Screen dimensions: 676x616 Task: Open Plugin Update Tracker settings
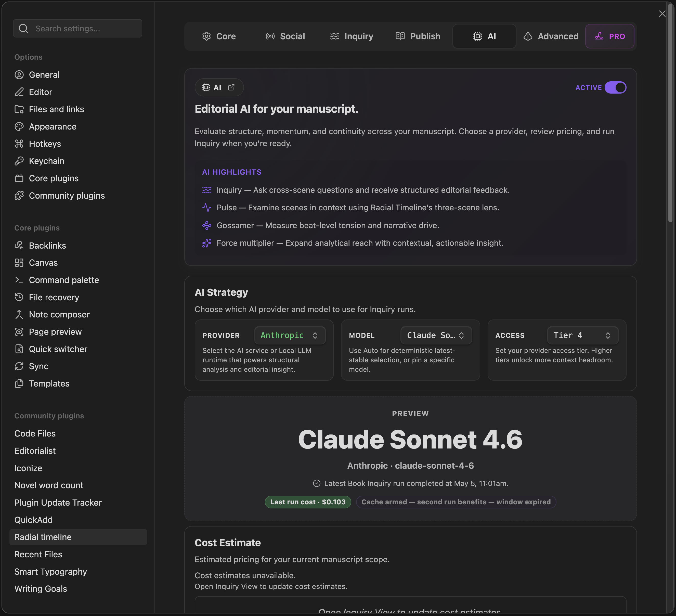click(78, 502)
